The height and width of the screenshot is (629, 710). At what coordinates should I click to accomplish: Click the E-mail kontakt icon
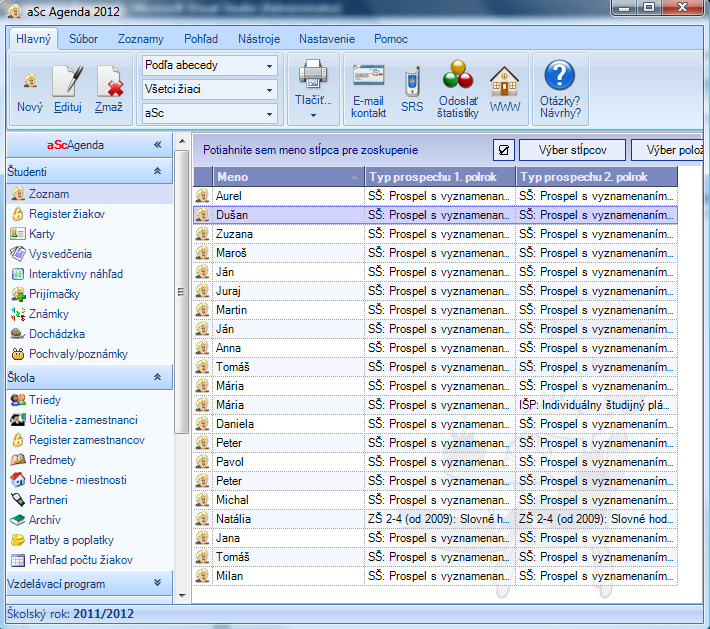[x=369, y=76]
